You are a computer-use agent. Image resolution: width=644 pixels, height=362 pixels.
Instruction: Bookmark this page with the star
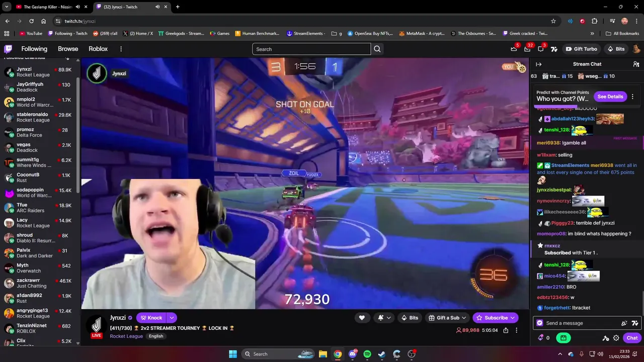pos(553,21)
